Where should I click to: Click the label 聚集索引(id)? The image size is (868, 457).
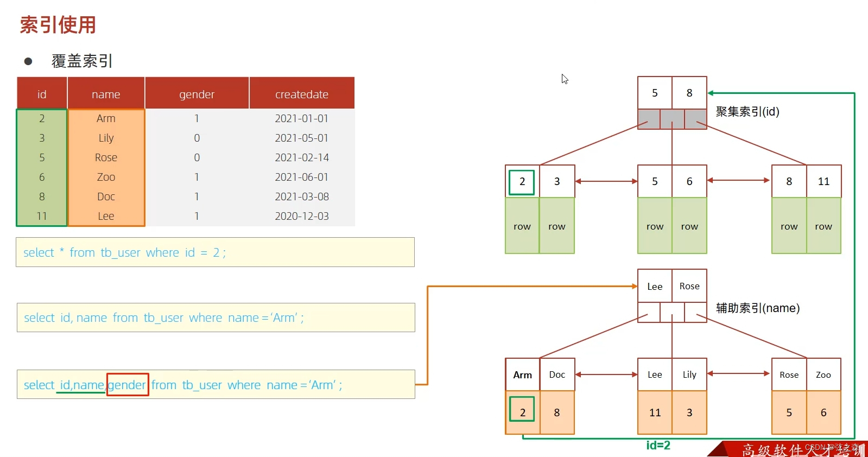pyautogui.click(x=747, y=112)
